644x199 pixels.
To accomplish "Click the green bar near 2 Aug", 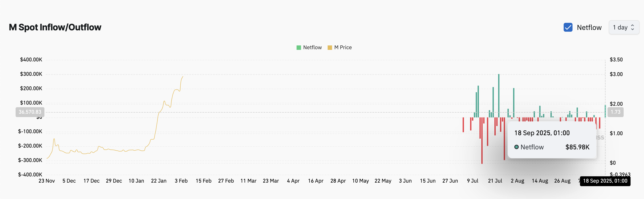I will (513, 103).
